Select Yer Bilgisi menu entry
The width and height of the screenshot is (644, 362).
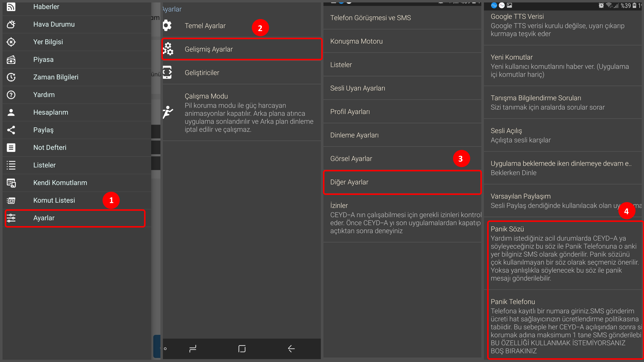77,42
